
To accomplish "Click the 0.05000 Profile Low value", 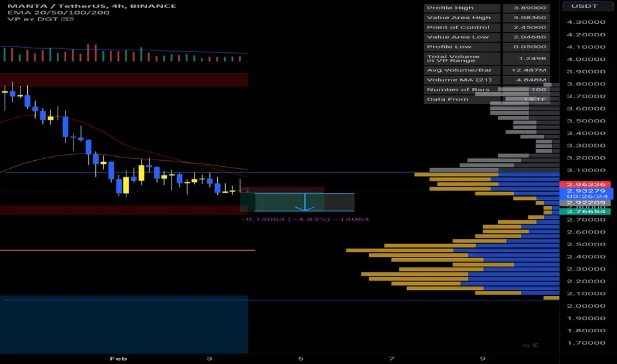I will [526, 47].
